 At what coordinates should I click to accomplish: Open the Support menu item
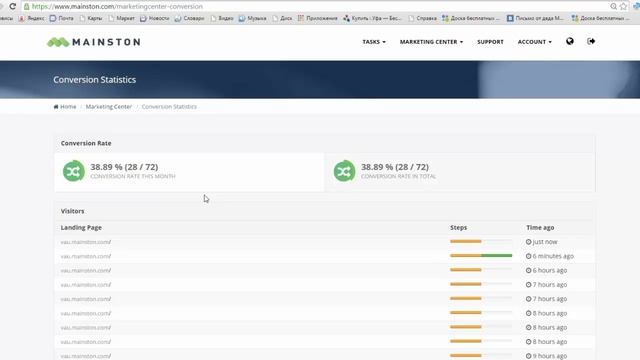(x=490, y=42)
